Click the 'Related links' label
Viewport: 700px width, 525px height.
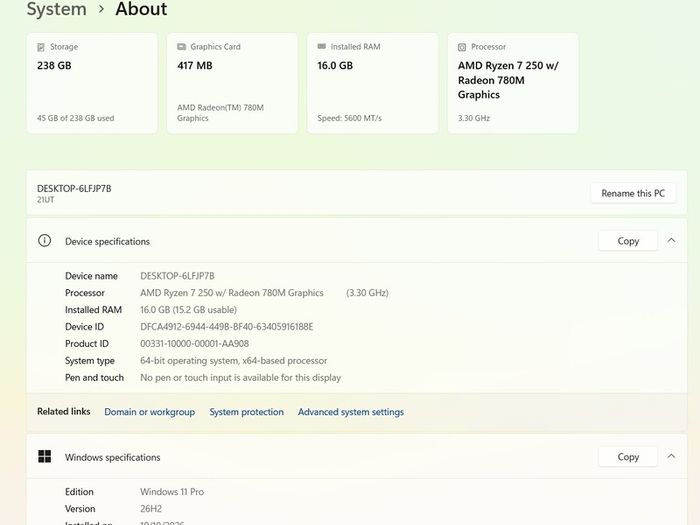(63, 411)
